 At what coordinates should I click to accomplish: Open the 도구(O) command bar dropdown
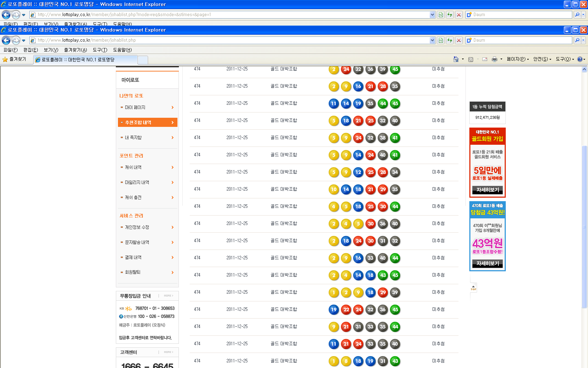(x=565, y=59)
